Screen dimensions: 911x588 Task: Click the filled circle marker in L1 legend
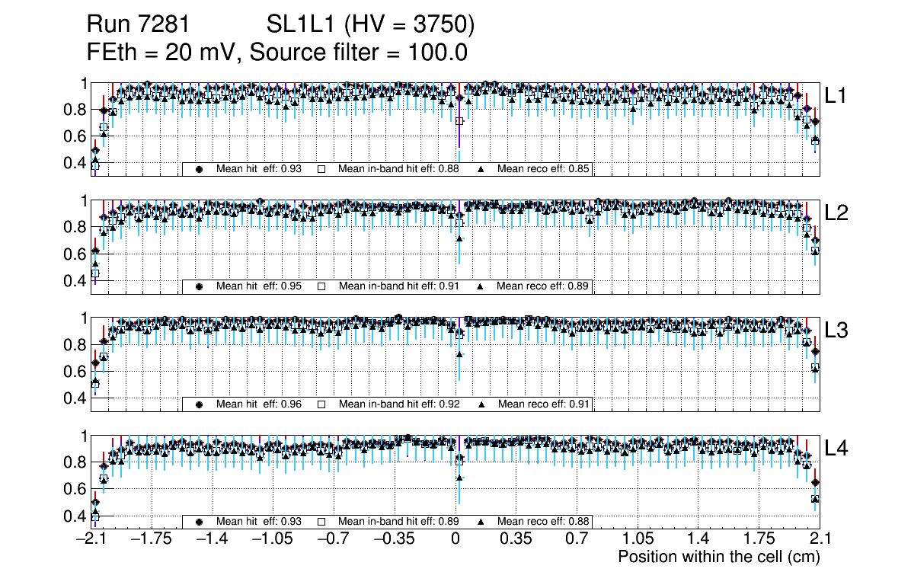[200, 169]
